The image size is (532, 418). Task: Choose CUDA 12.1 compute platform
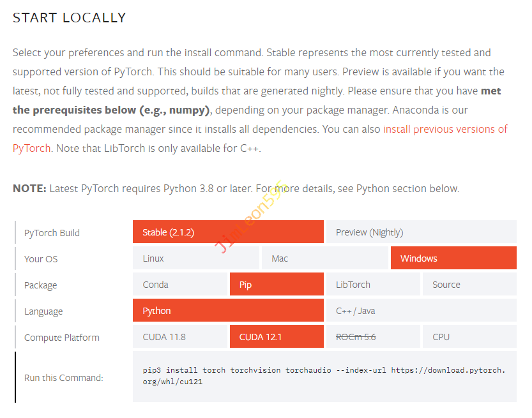tap(276, 337)
